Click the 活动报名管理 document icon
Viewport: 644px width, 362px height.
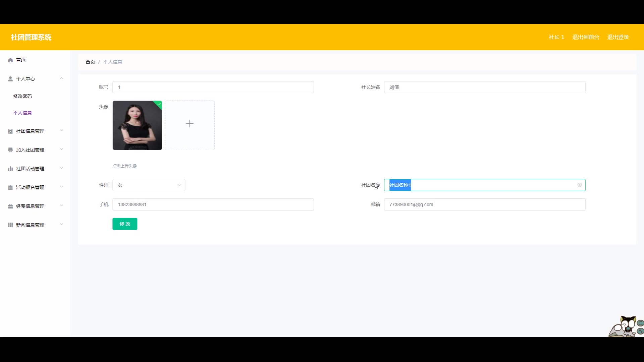[10, 187]
